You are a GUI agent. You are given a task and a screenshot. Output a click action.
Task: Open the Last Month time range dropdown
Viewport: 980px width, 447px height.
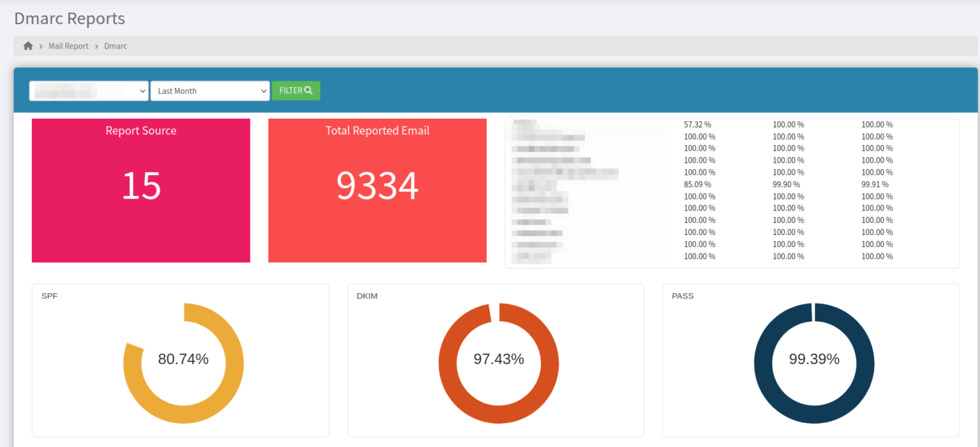point(210,90)
